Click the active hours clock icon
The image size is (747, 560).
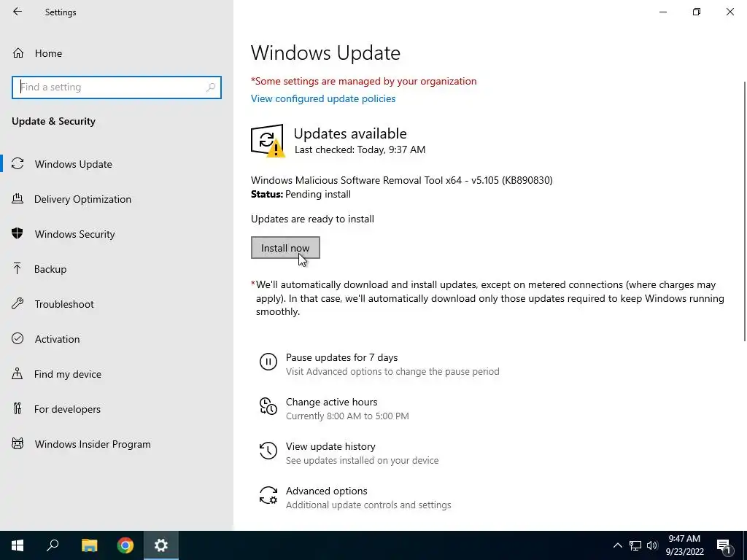(268, 406)
